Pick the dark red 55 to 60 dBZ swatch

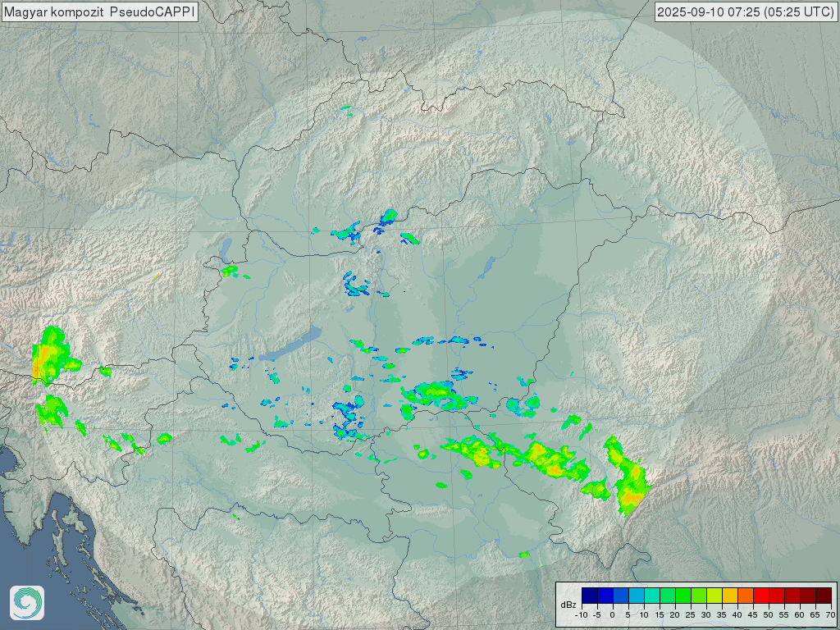pyautogui.click(x=792, y=596)
